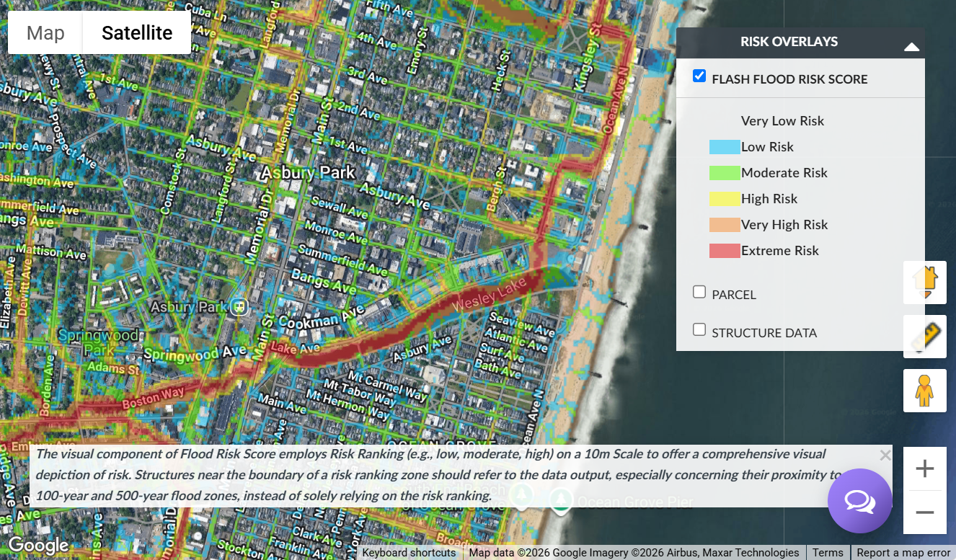Click the Cookman Ave street label

click(x=322, y=317)
